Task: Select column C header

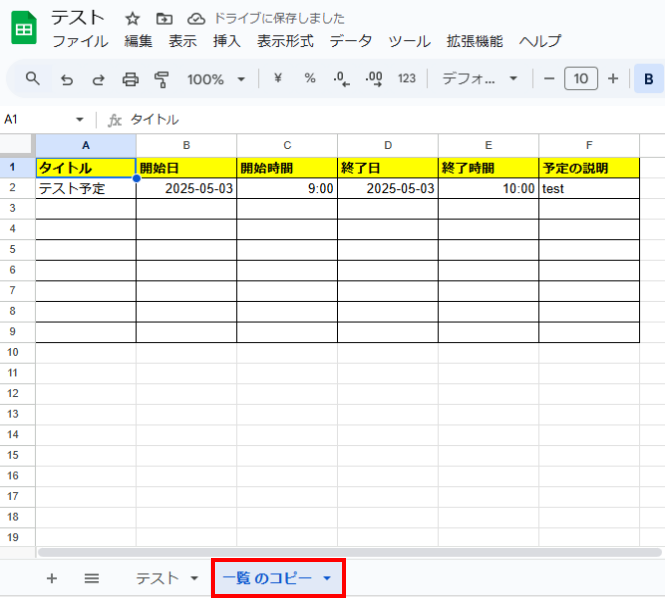Action: coord(287,145)
